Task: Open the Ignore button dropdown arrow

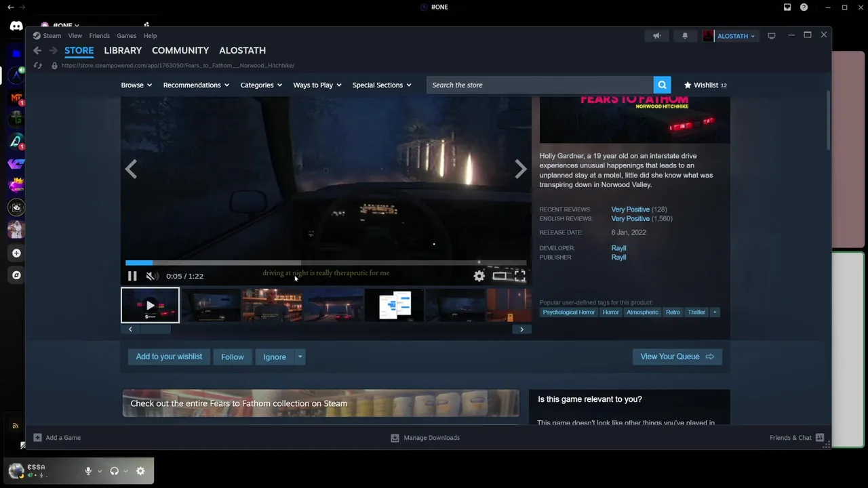Action: point(300,357)
